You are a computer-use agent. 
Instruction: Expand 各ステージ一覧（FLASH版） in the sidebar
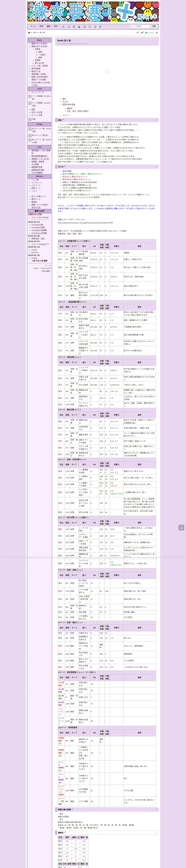[x=30, y=129]
